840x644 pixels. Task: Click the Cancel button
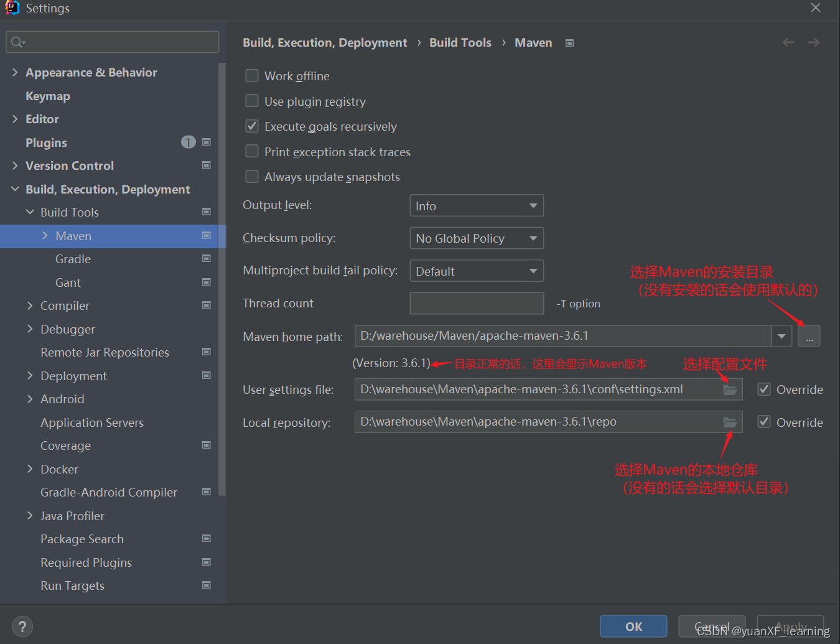pyautogui.click(x=712, y=627)
